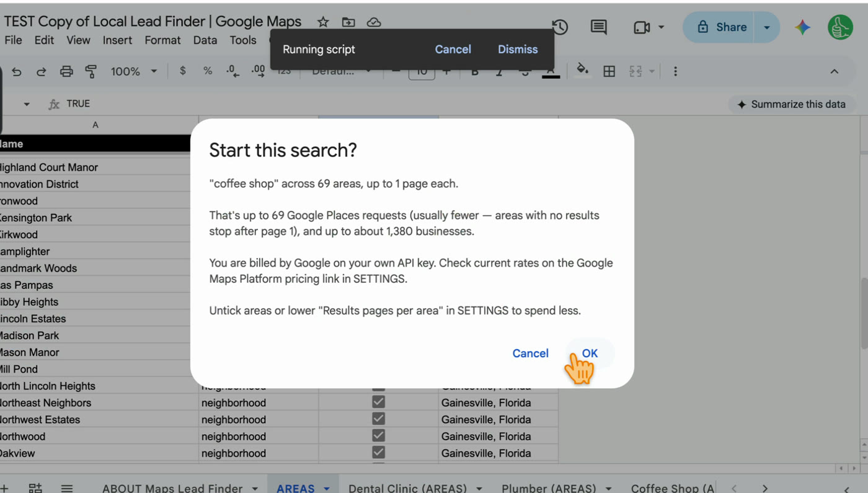Viewport: 868px width, 493px height.
Task: Open the Data menu
Action: click(205, 40)
